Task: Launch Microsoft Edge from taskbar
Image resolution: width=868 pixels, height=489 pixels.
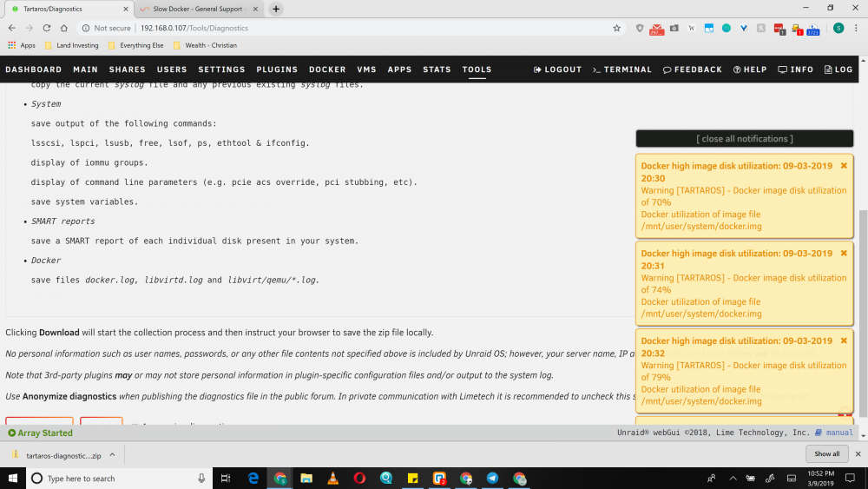Action: coord(253,478)
